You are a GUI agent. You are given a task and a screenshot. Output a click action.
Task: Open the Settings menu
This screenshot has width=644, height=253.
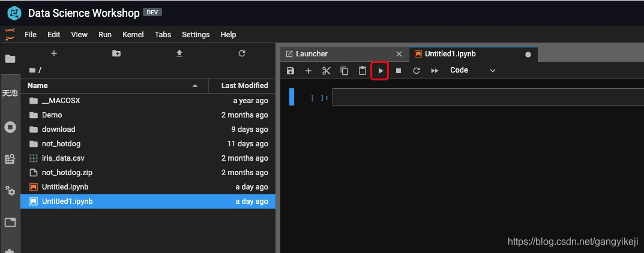point(196,34)
